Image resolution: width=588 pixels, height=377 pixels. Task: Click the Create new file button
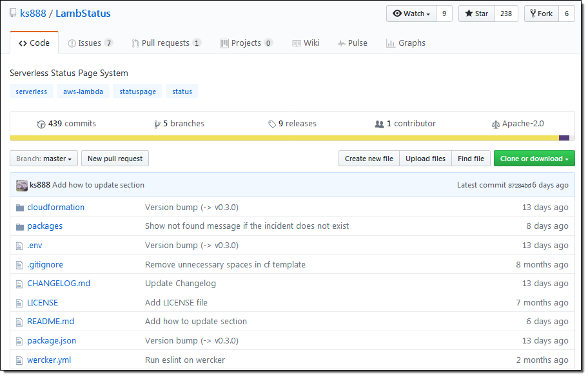tap(369, 159)
